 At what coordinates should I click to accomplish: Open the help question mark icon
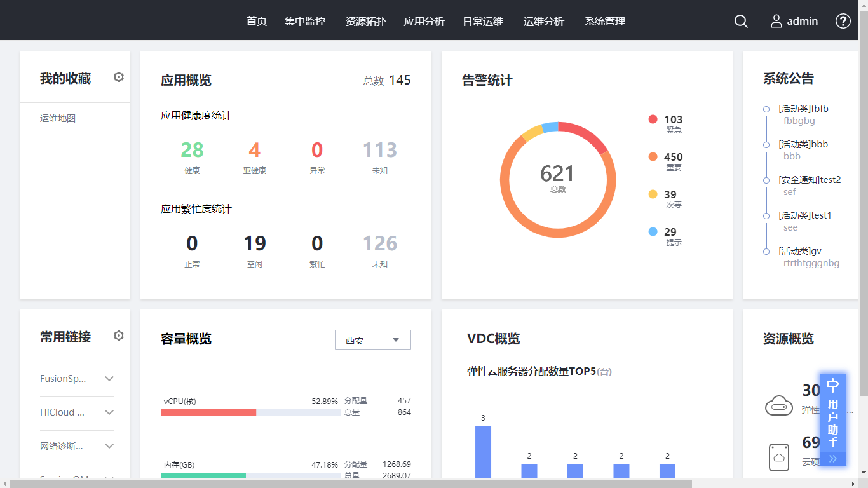coord(843,21)
